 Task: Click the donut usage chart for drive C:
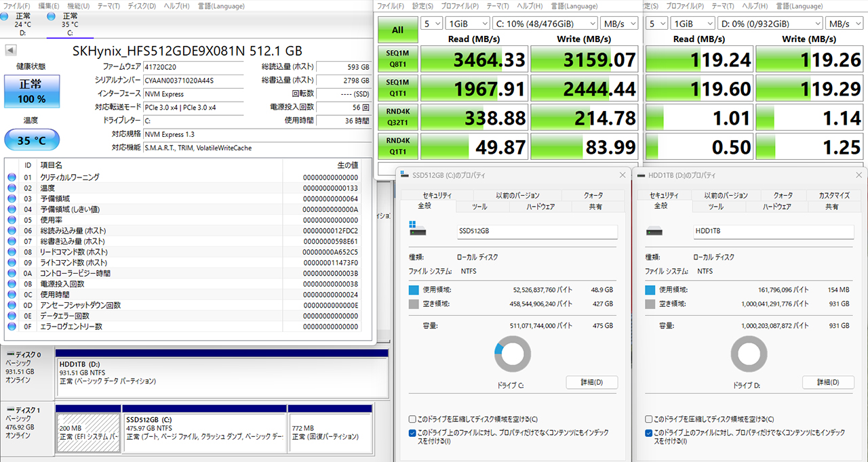[513, 354]
